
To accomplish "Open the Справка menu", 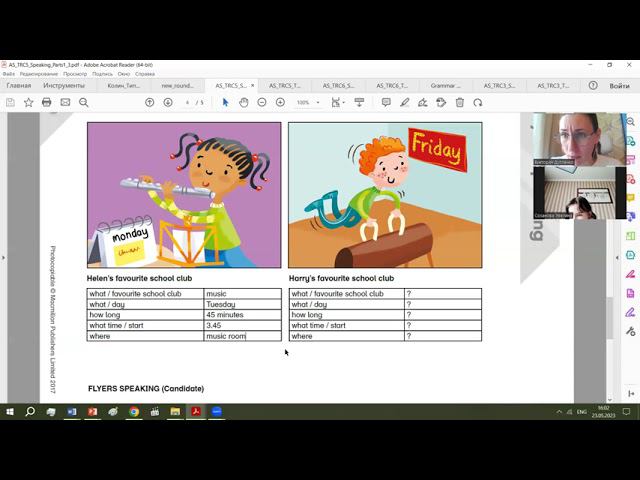I will [145, 74].
